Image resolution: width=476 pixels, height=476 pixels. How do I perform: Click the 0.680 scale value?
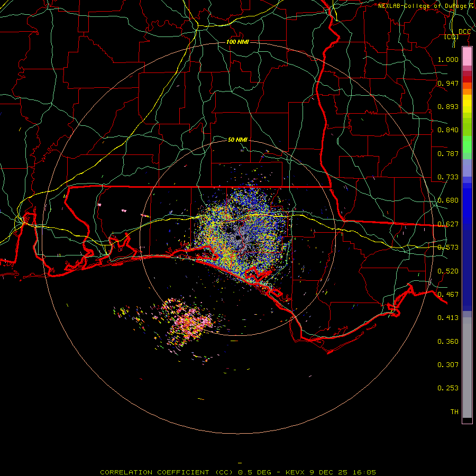pos(448,200)
